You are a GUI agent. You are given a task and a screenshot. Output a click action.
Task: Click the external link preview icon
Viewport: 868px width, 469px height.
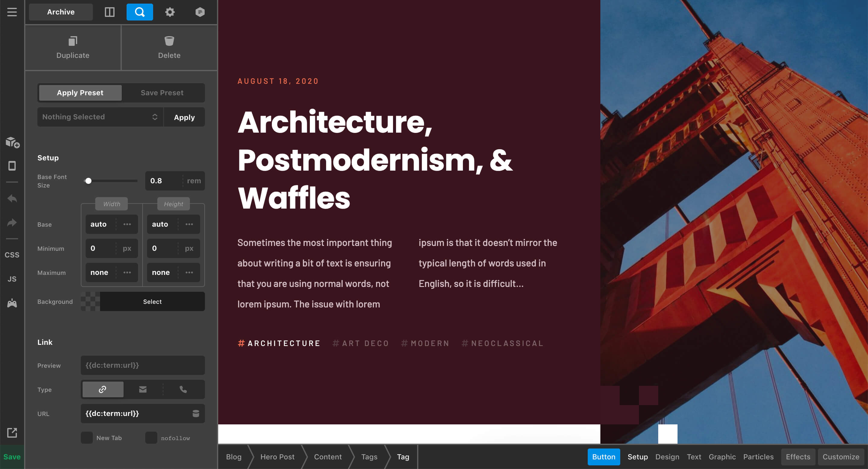coord(12,433)
